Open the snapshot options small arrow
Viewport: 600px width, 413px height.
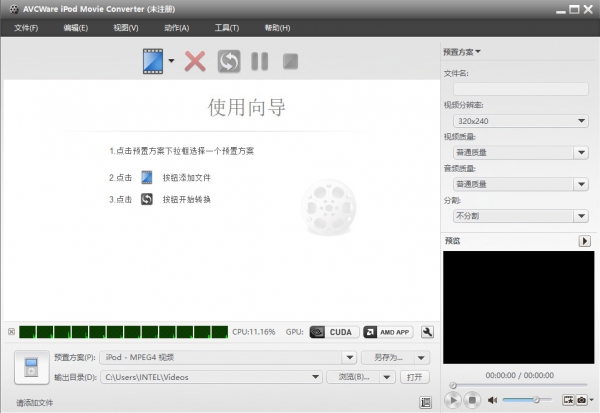tap(592, 400)
